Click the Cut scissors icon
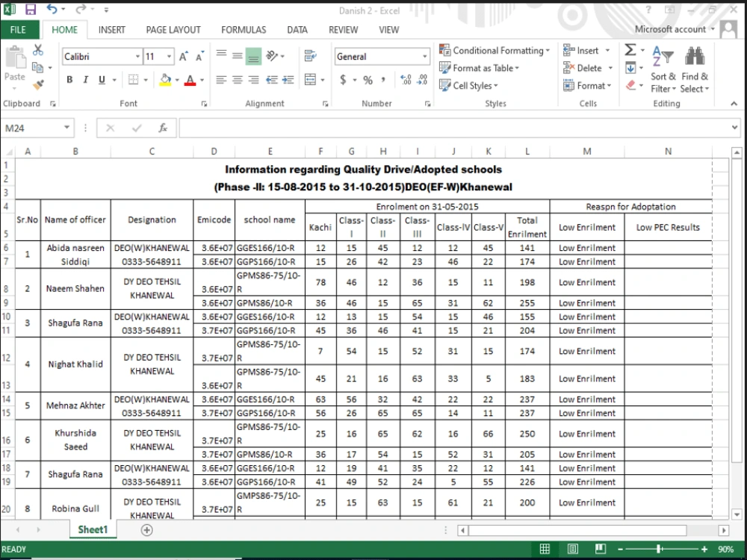This screenshot has height=560, width=747. (x=38, y=50)
